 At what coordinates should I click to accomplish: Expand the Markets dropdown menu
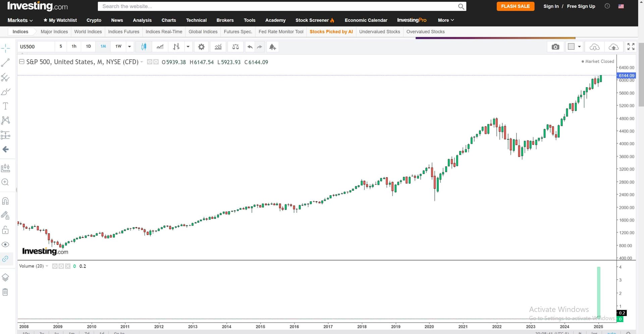pos(20,20)
